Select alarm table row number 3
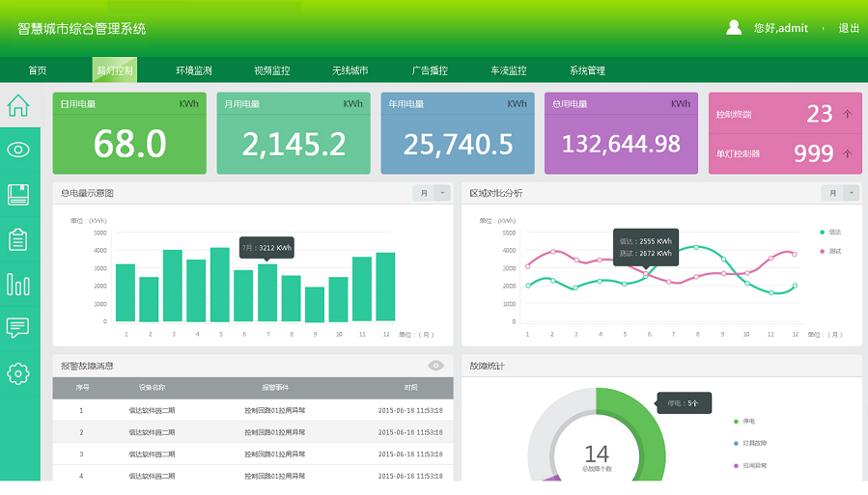 coord(253,454)
